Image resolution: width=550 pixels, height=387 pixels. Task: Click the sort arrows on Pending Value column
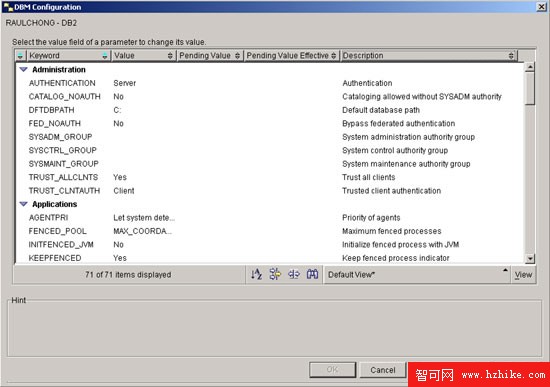(237, 55)
